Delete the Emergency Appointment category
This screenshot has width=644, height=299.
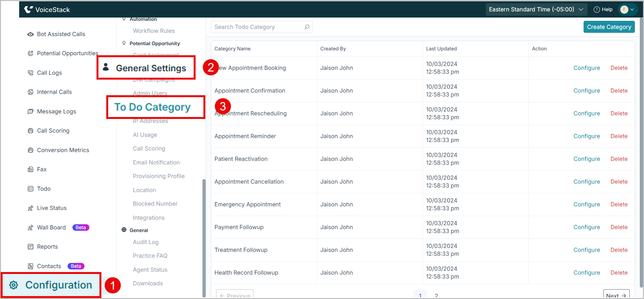(x=619, y=204)
